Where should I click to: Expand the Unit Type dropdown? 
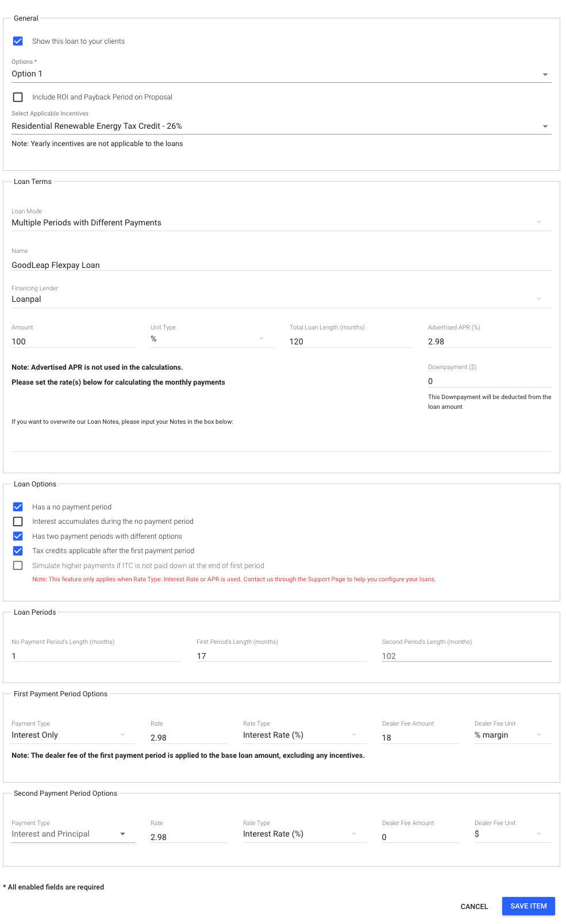pos(262,338)
